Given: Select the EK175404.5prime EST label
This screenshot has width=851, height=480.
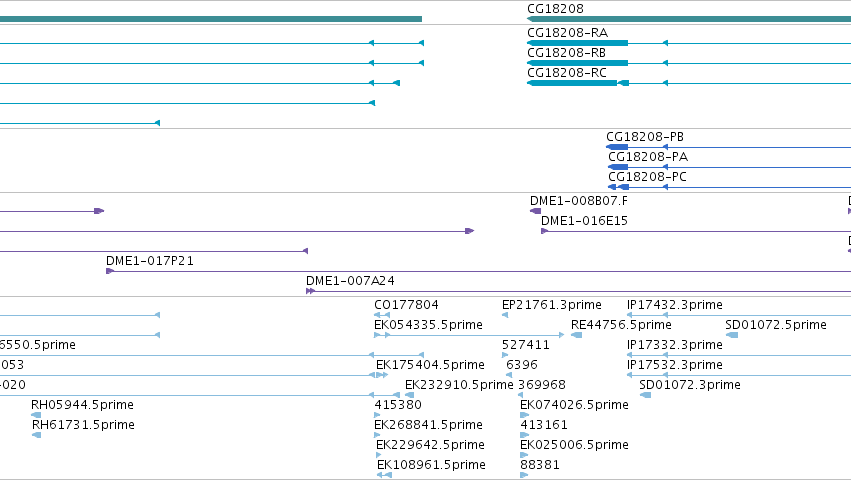Looking at the screenshot, I should 430,365.
